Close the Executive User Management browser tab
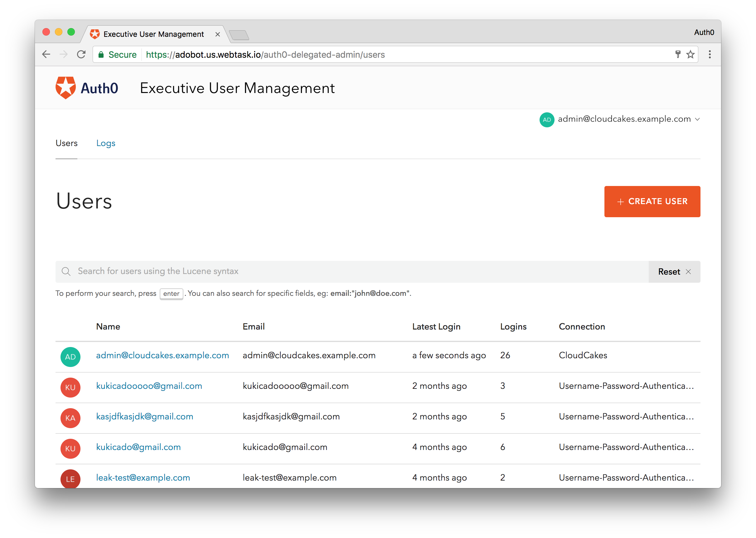Screen dimensions: 756x538 point(217,34)
